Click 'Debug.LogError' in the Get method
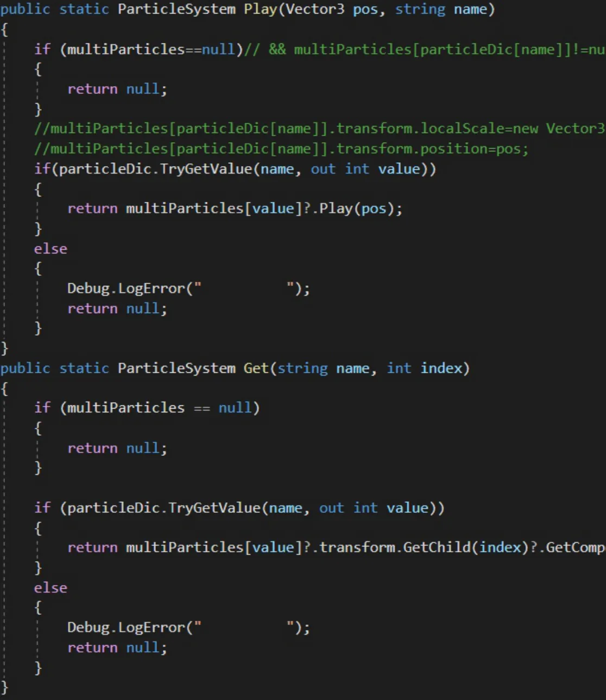This screenshot has width=606, height=700. click(126, 628)
